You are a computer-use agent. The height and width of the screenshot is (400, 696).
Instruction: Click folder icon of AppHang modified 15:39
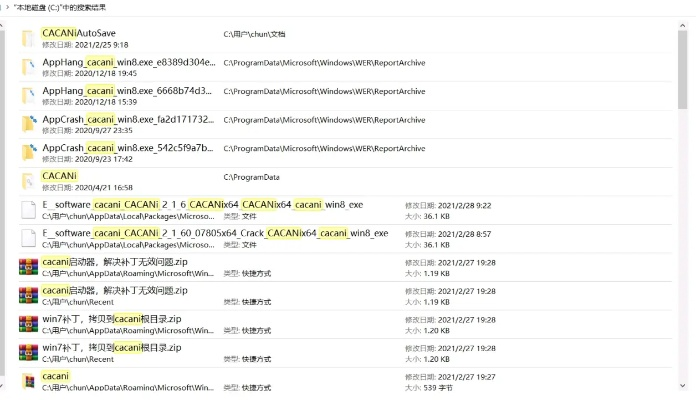(x=28, y=96)
